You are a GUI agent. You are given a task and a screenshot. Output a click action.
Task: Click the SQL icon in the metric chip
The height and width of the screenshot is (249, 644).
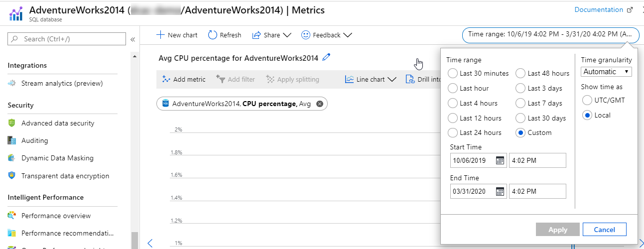165,104
